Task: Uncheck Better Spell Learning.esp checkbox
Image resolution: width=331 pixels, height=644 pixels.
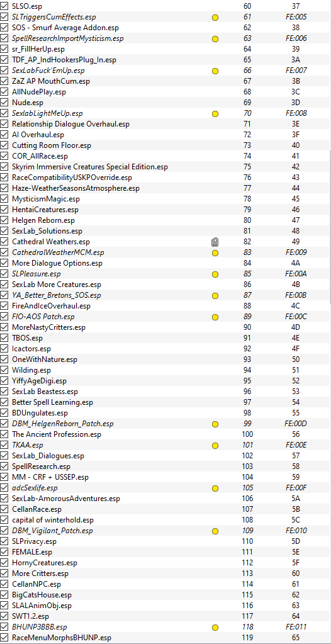Action: tap(4, 402)
